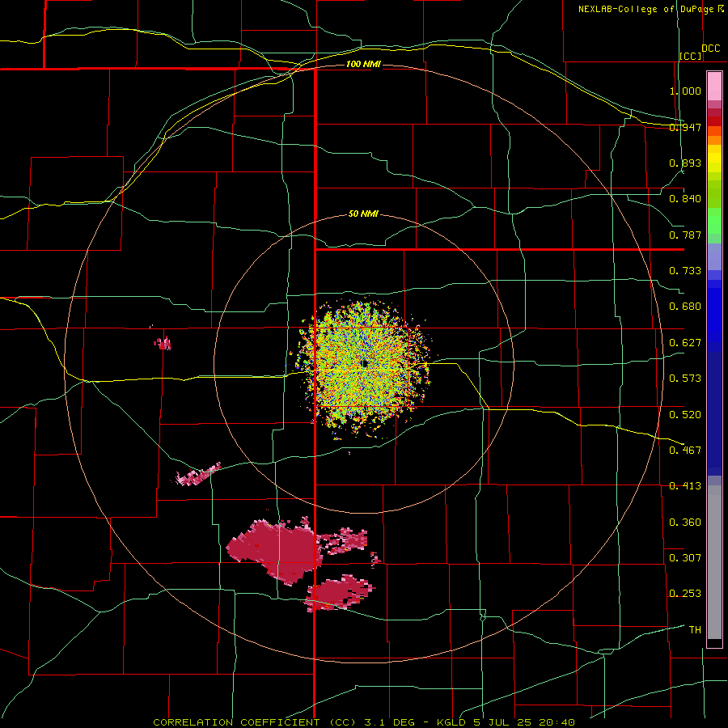Click the '0.733' color scale label
728x728 pixels.
pos(685,271)
